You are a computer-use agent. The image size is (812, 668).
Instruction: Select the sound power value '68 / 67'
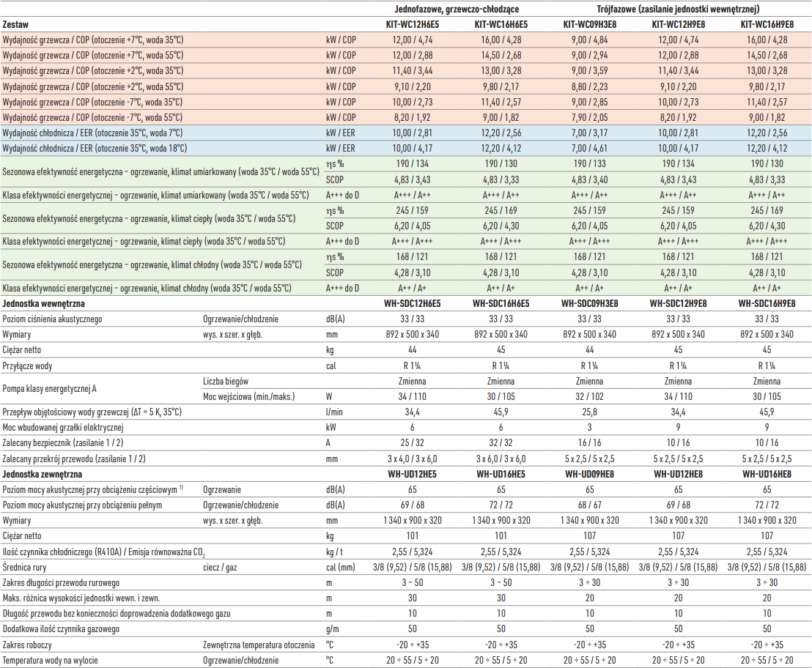(589, 505)
